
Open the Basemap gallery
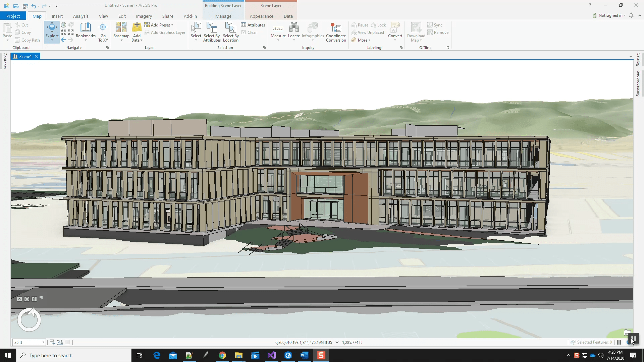[x=121, y=29]
